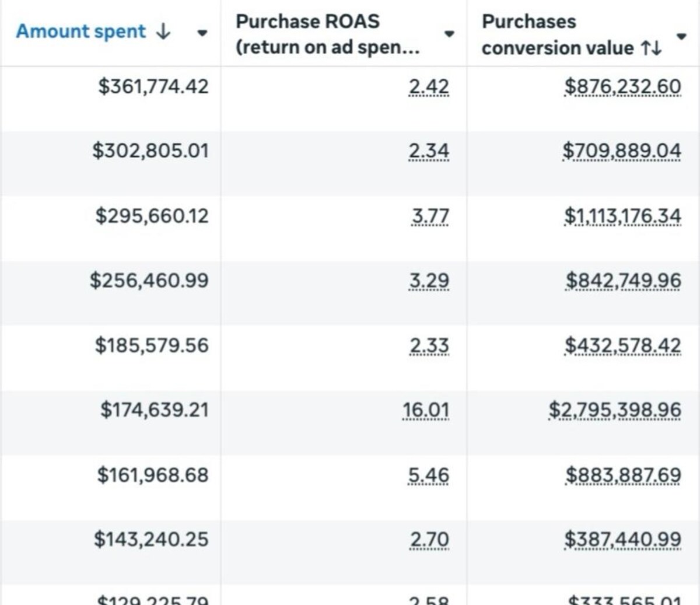Click the 2.34 ROAS value

click(429, 151)
